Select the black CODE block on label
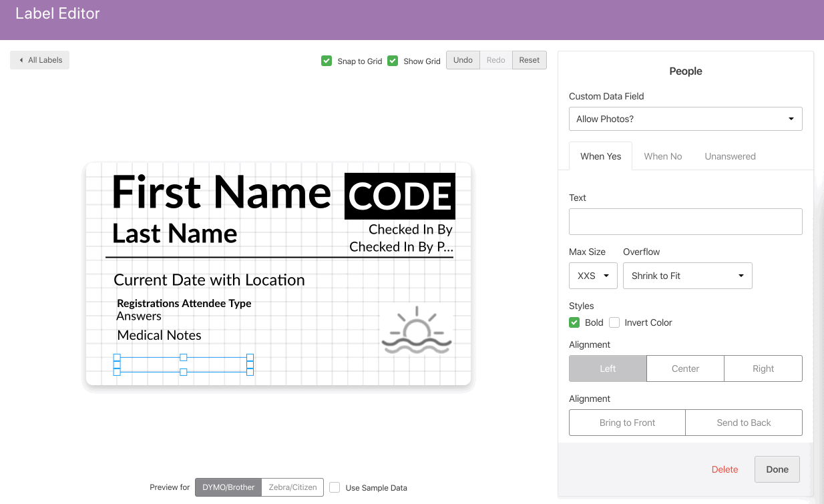 [400, 196]
